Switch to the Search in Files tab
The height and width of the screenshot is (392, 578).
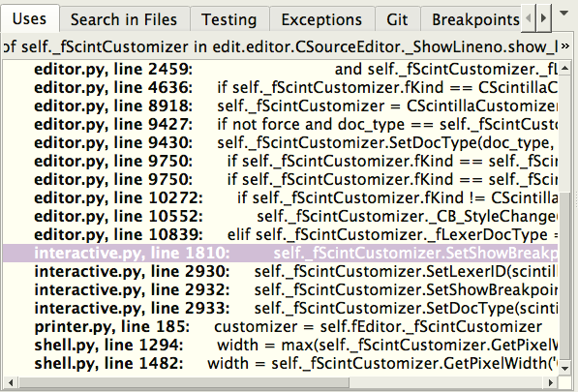[x=124, y=19]
